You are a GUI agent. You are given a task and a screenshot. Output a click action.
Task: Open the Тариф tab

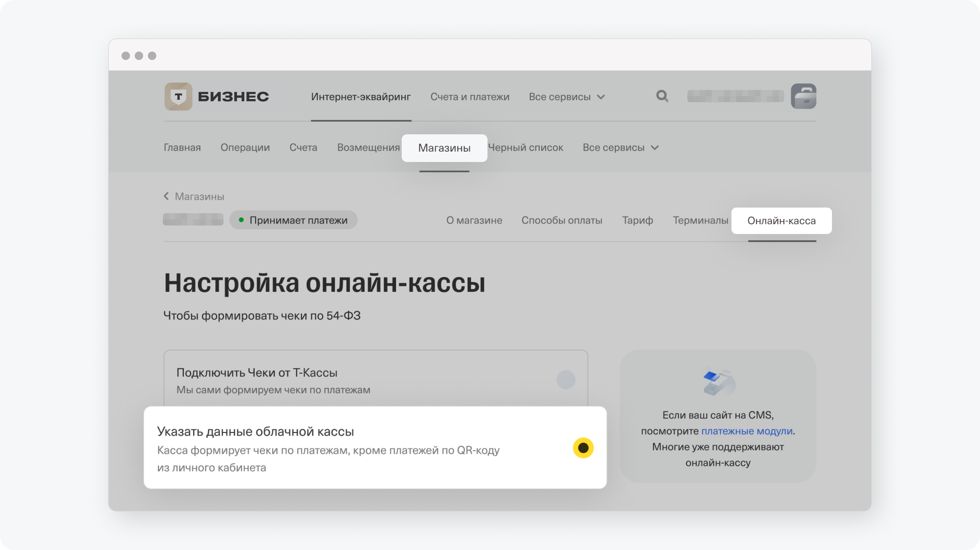point(637,220)
